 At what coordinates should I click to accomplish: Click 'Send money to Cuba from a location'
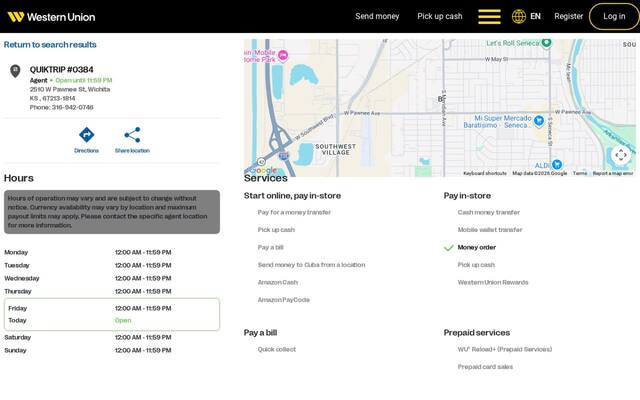[x=311, y=265]
